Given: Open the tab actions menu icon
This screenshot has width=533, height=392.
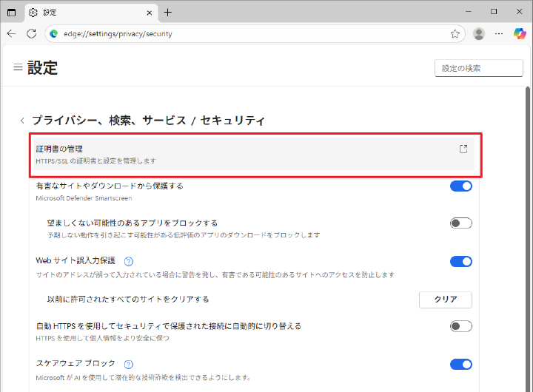Looking at the screenshot, I should coord(12,12).
